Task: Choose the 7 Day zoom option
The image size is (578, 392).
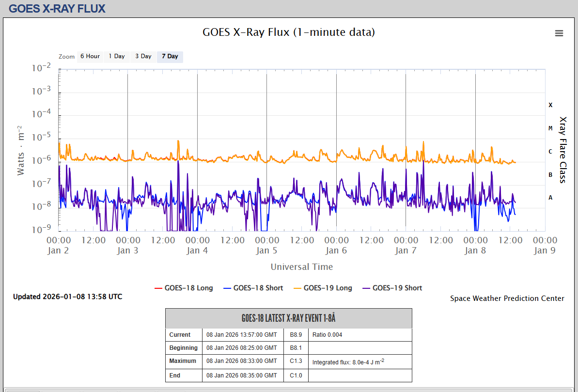Action: (x=170, y=57)
